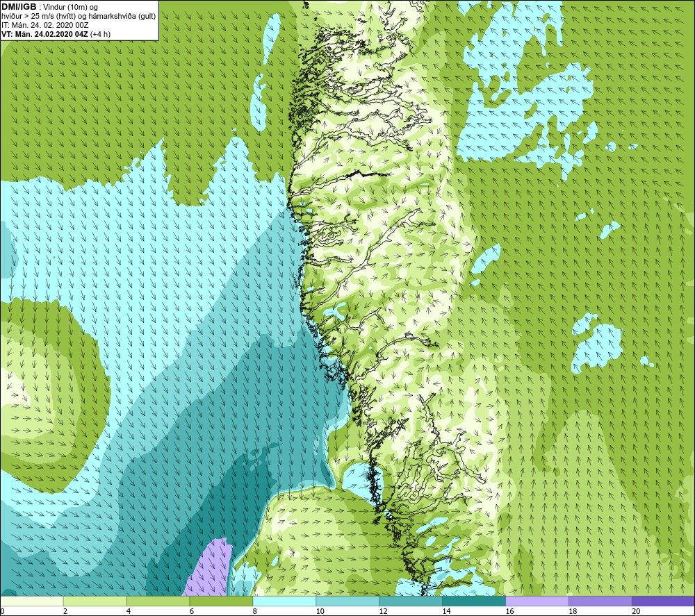The image size is (695, 616).
Task: Select the 0–2 m/s palest color swatch
Action: (x=32, y=601)
